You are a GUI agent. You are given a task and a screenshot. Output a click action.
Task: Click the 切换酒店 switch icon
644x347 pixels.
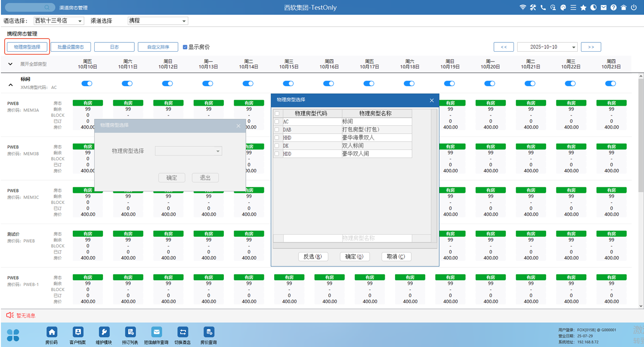(182, 332)
